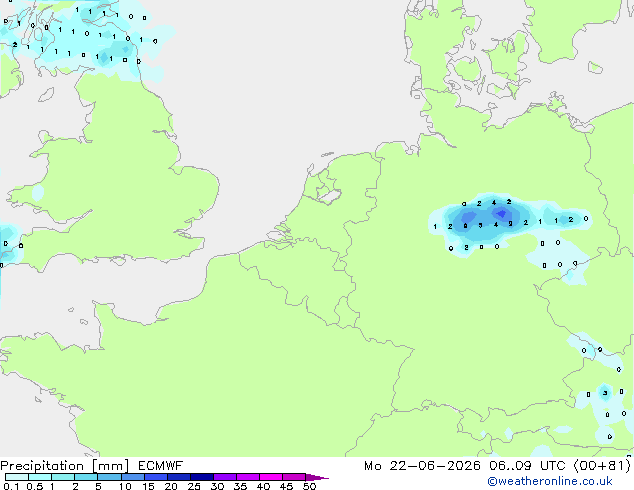The width and height of the screenshot is (634, 490).
Task: Click the 'Precipitation' title text
Action: (42, 466)
